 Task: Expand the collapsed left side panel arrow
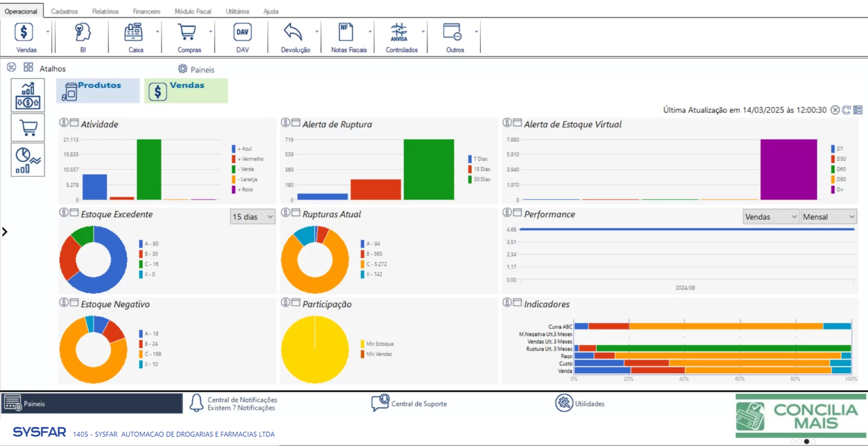click(x=5, y=232)
